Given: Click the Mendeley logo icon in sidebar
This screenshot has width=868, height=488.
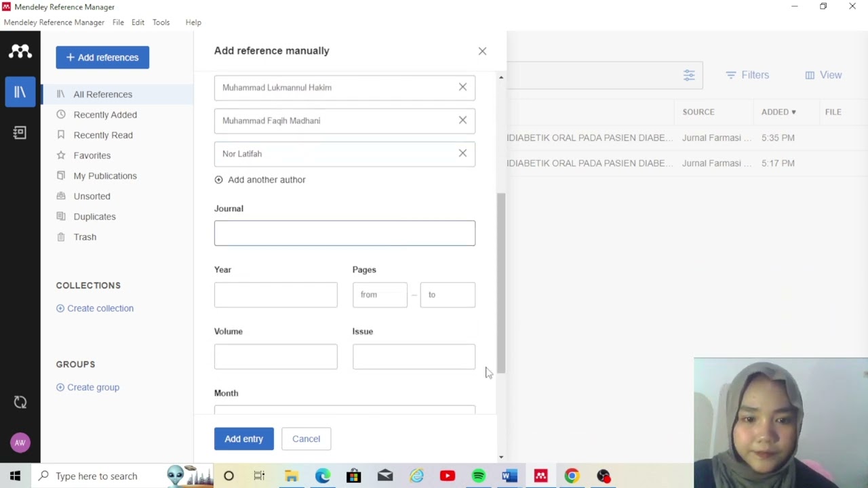Looking at the screenshot, I should (x=20, y=52).
